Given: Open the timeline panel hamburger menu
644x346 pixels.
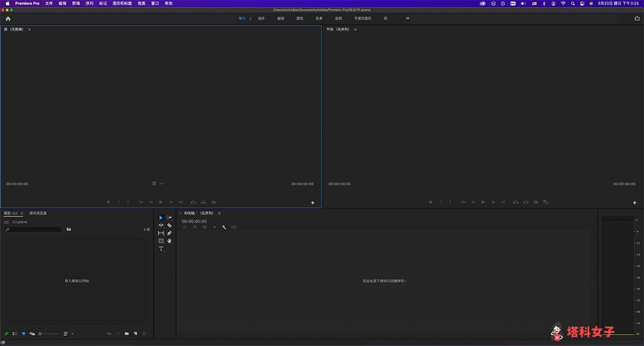Looking at the screenshot, I should [x=219, y=213].
